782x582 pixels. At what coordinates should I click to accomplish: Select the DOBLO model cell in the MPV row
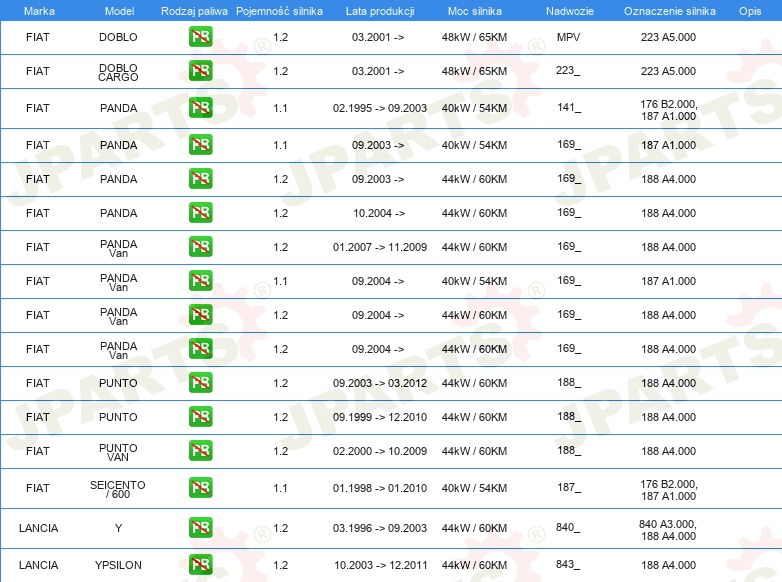click(118, 37)
